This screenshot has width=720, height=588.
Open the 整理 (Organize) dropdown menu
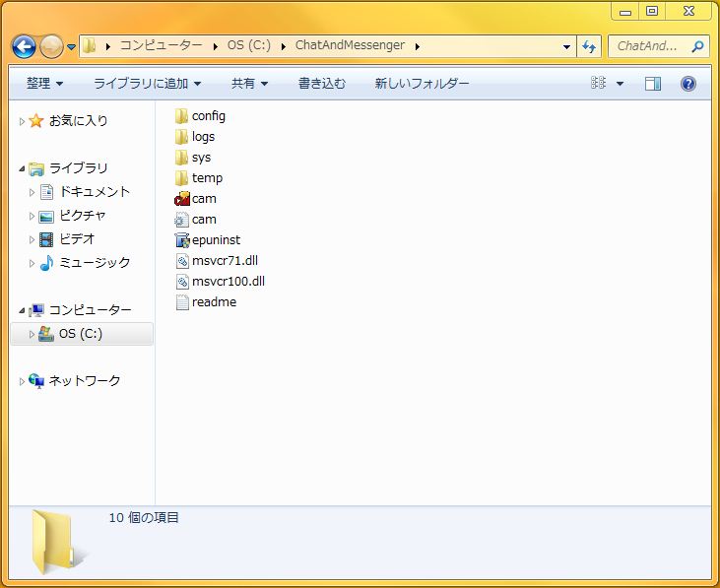44,84
